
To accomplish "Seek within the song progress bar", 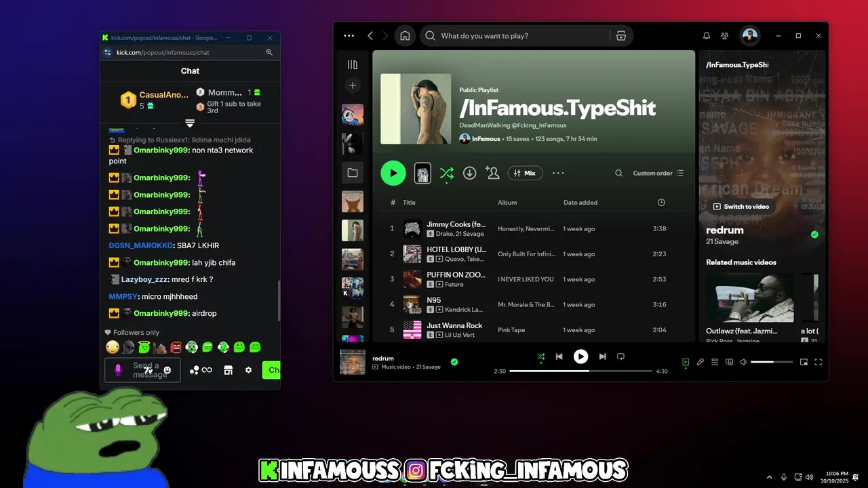I will click(x=580, y=371).
